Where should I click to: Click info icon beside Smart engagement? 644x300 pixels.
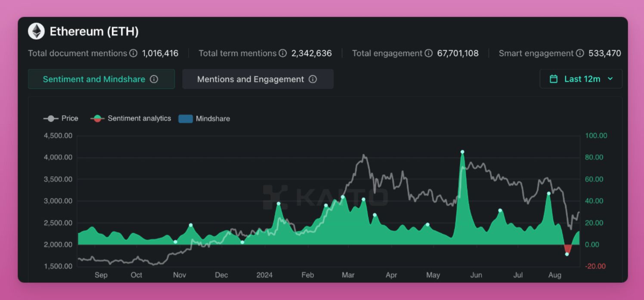pyautogui.click(x=580, y=53)
